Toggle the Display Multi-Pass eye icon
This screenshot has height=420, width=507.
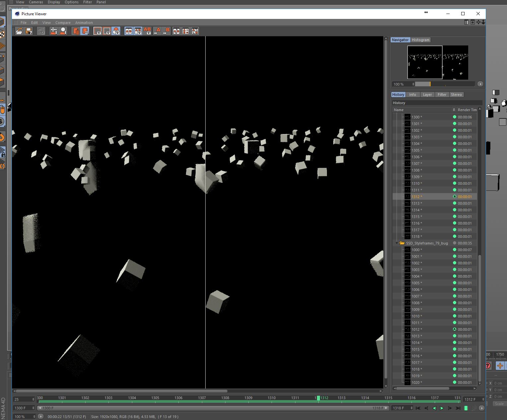pyautogui.click(x=107, y=31)
